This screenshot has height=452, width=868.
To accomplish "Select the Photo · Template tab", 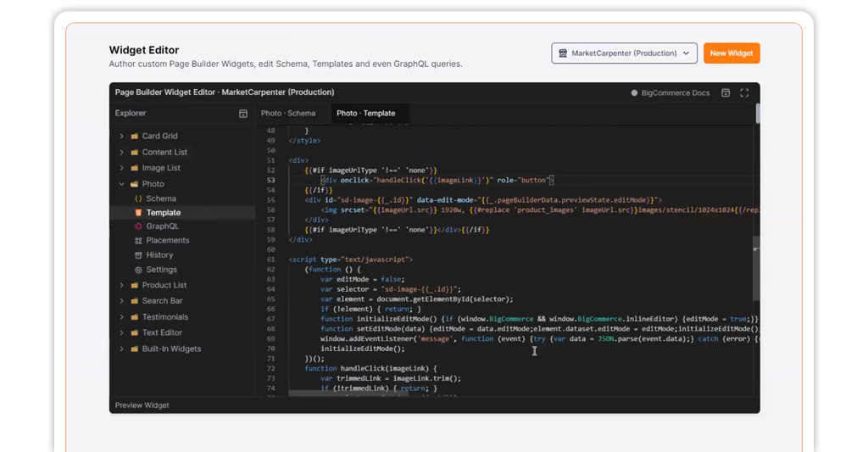I will coord(366,113).
